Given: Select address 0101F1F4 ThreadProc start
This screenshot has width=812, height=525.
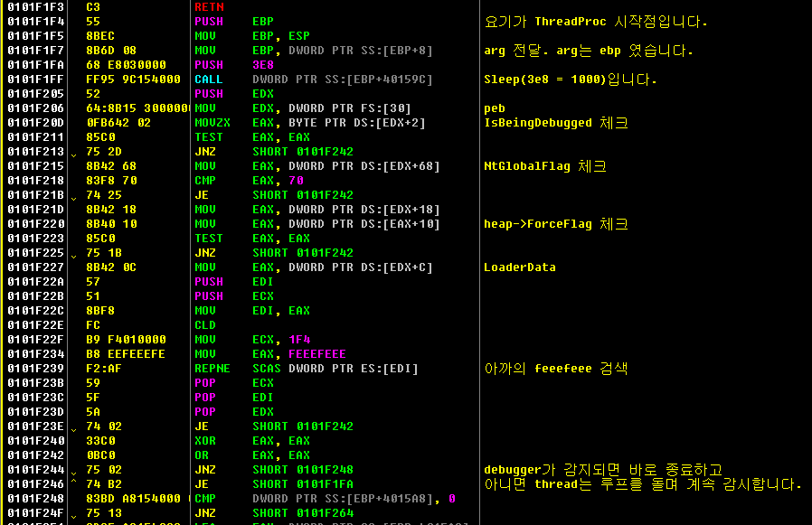Looking at the screenshot, I should [x=36, y=22].
